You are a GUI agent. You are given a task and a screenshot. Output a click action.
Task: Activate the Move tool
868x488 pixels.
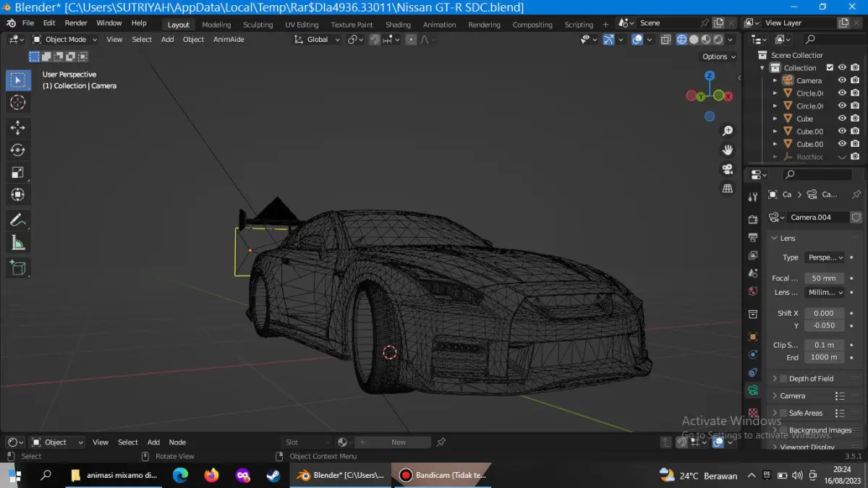click(x=18, y=128)
